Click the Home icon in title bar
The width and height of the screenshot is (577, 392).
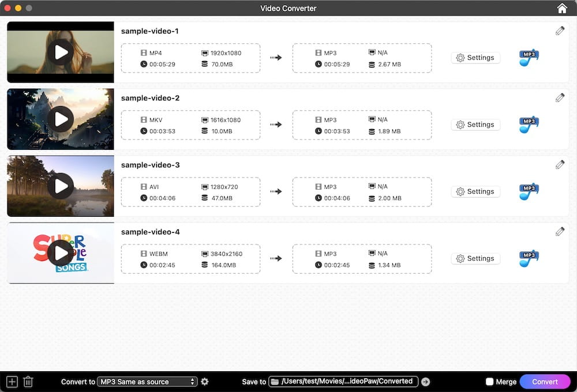tap(562, 8)
